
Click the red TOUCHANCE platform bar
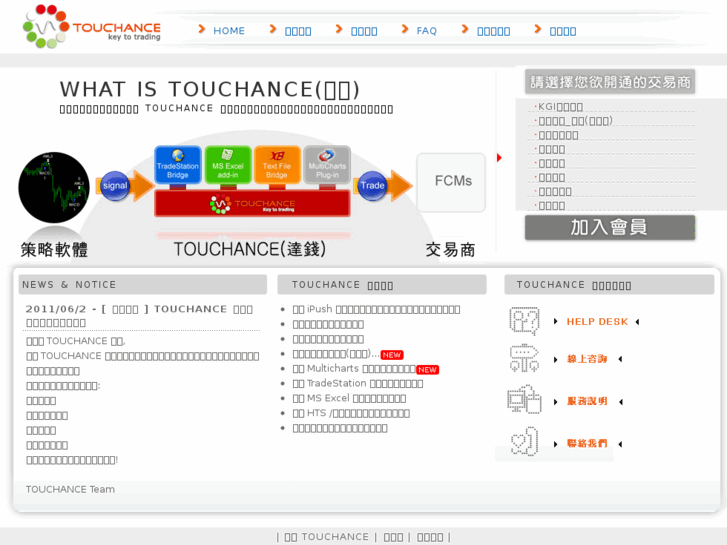(252, 203)
